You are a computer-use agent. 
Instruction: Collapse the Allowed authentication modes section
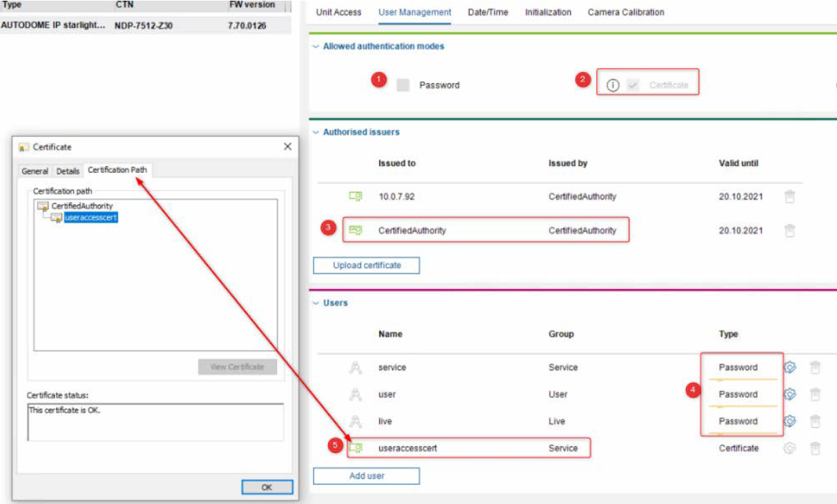(x=316, y=46)
